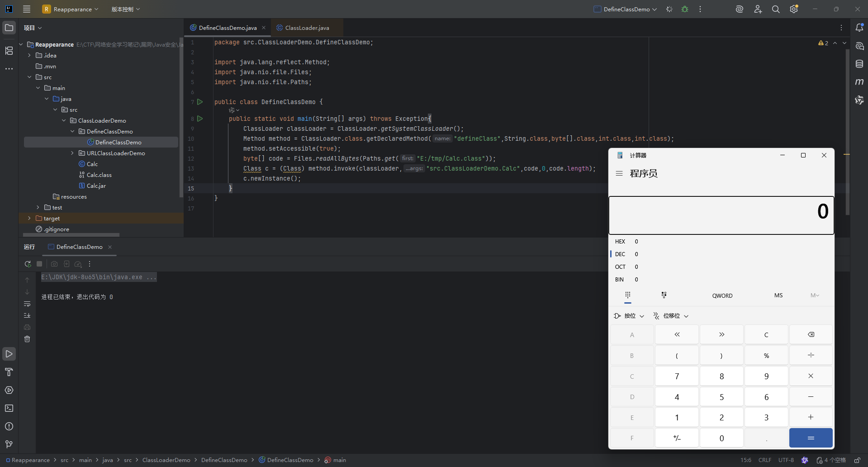Open the Database tool window icon
The width and height of the screenshot is (868, 467).
[x=859, y=64]
